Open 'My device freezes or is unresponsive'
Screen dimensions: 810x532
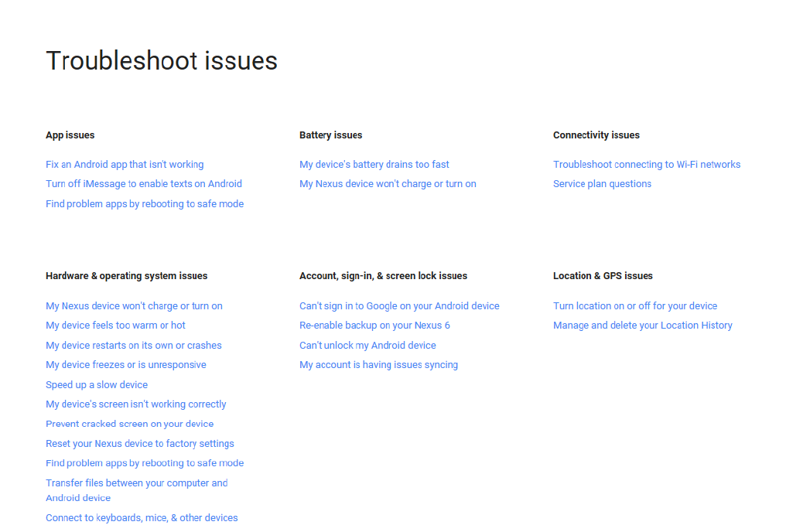click(x=125, y=365)
